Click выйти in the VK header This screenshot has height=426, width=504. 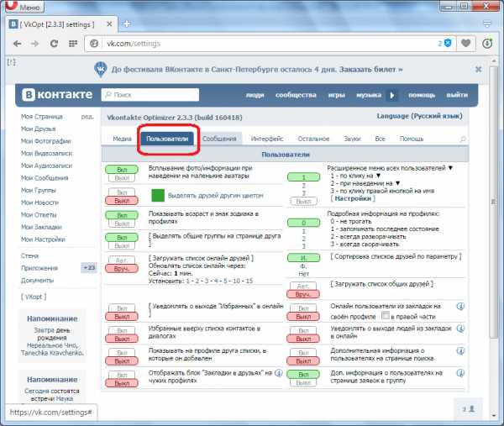pos(457,95)
